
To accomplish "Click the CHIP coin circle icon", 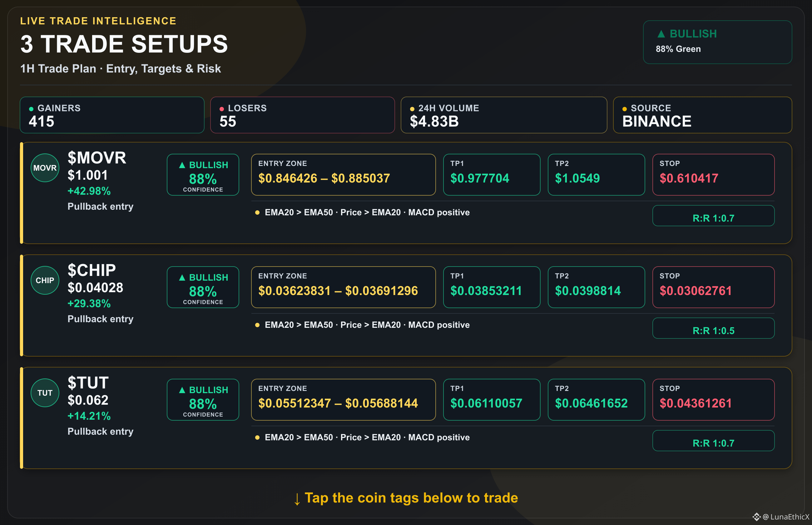I will (x=45, y=280).
